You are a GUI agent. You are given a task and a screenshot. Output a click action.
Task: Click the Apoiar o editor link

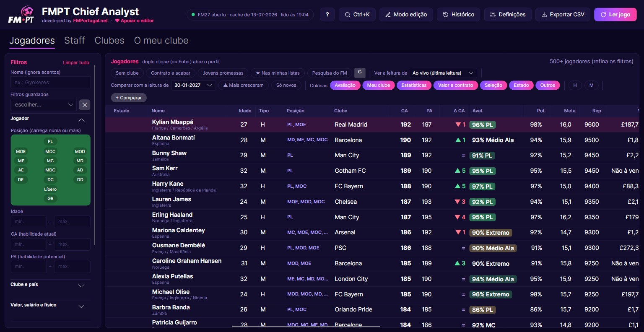tap(135, 21)
